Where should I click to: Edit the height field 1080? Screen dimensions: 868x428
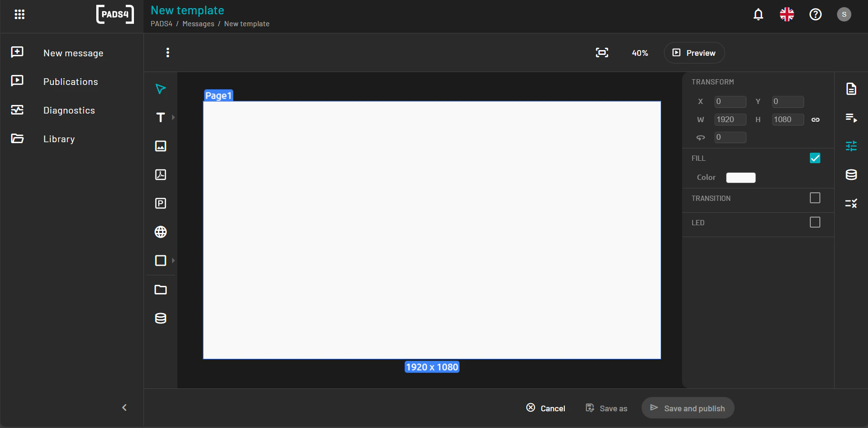(x=788, y=119)
